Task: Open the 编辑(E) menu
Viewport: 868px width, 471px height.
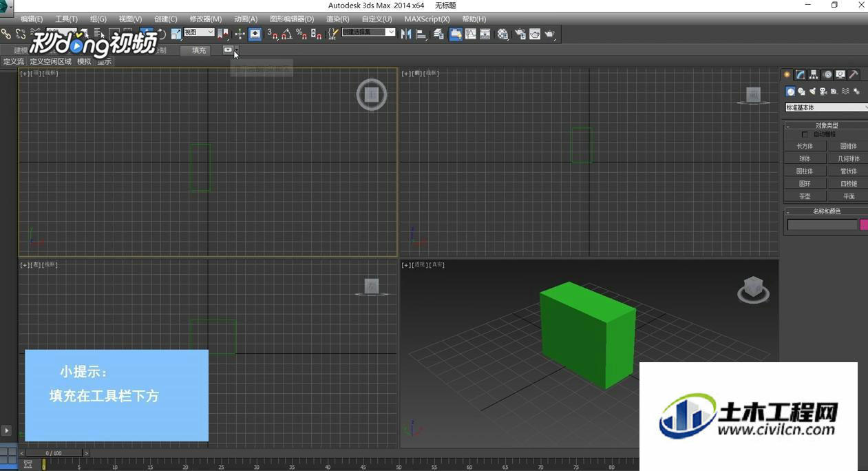Action: click(32, 19)
